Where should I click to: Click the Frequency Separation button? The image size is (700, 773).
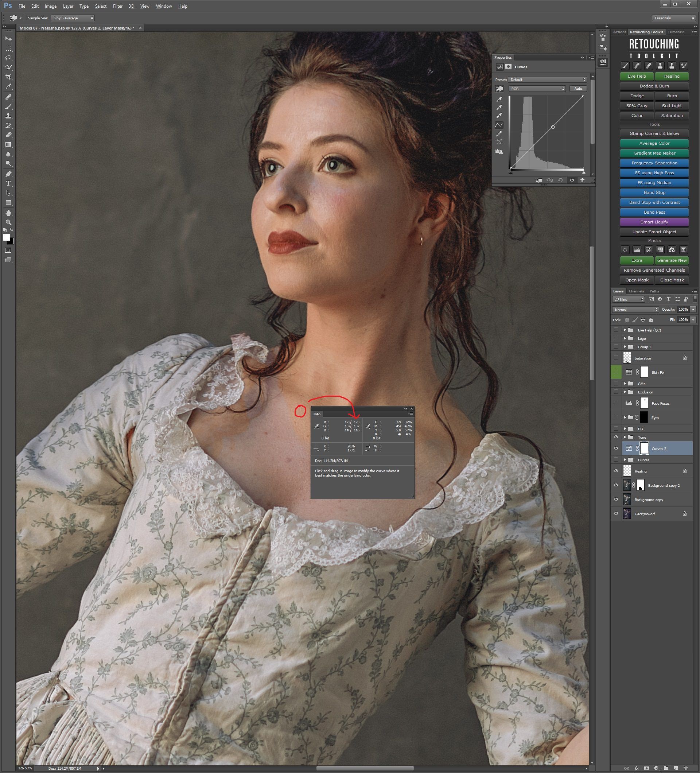click(654, 163)
